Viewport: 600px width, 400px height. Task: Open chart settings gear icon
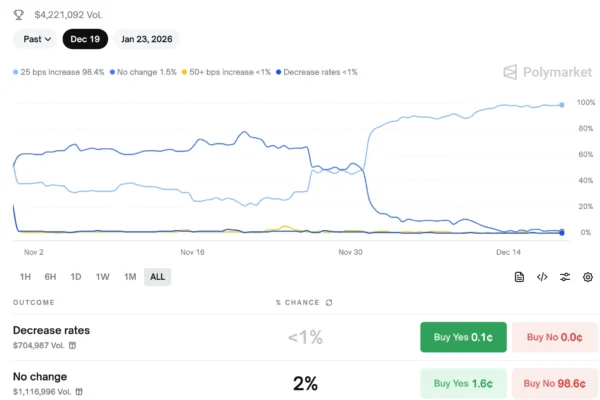588,277
